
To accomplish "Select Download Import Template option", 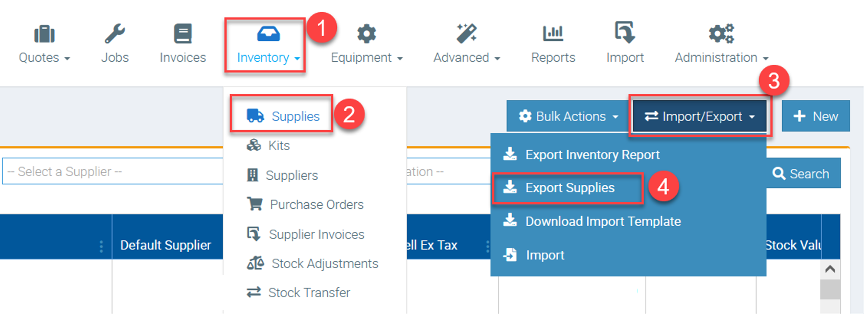I will pyautogui.click(x=603, y=222).
